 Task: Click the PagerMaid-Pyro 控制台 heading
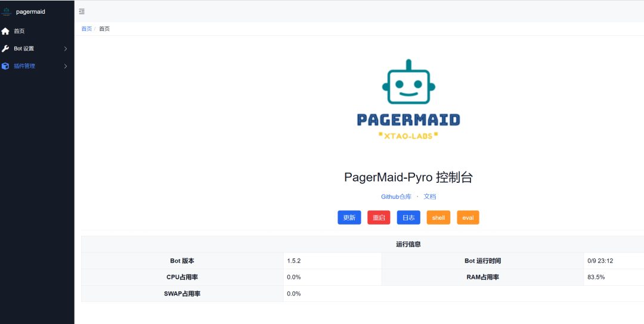point(408,177)
